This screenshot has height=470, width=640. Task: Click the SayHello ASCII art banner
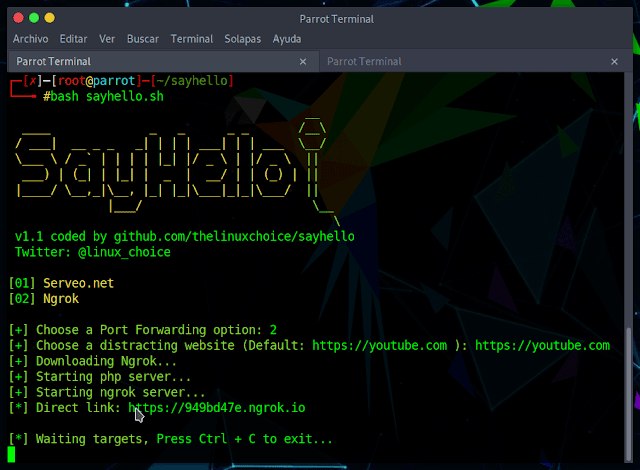(x=176, y=171)
